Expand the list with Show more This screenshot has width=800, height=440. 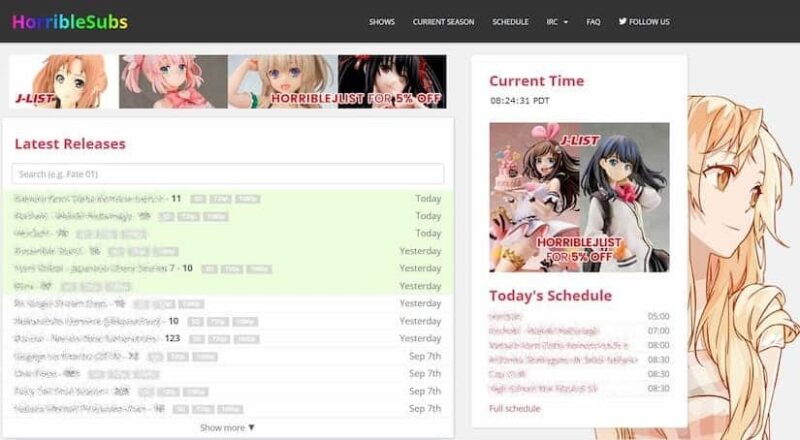click(228, 428)
